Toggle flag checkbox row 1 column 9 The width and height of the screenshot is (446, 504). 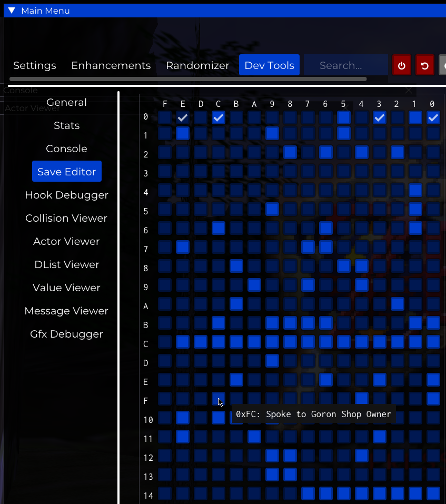(x=272, y=133)
